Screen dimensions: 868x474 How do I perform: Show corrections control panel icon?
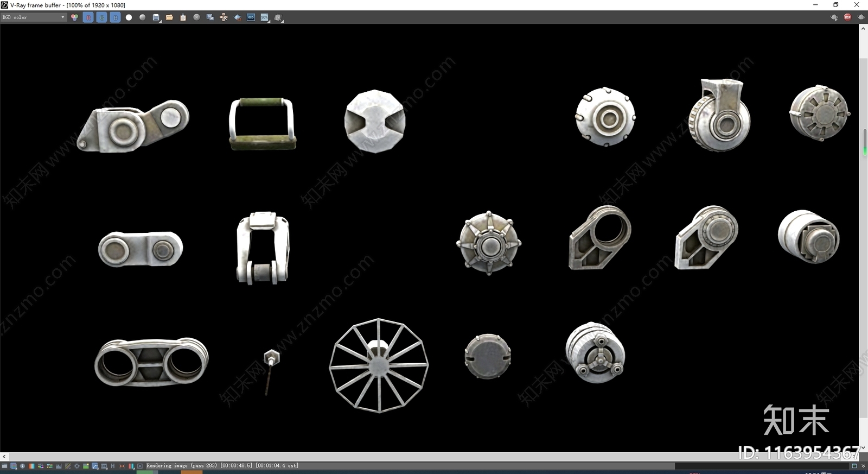click(x=4, y=466)
